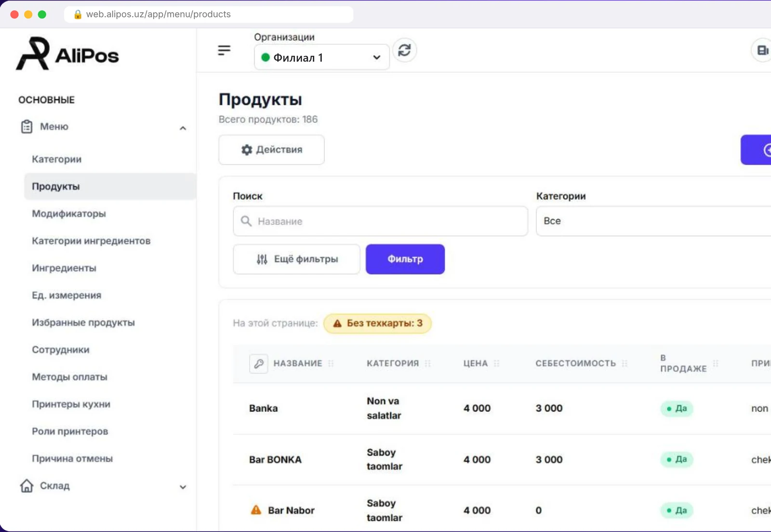
Task: Toggle the hamburger sidebar menu icon
Action: tap(224, 50)
